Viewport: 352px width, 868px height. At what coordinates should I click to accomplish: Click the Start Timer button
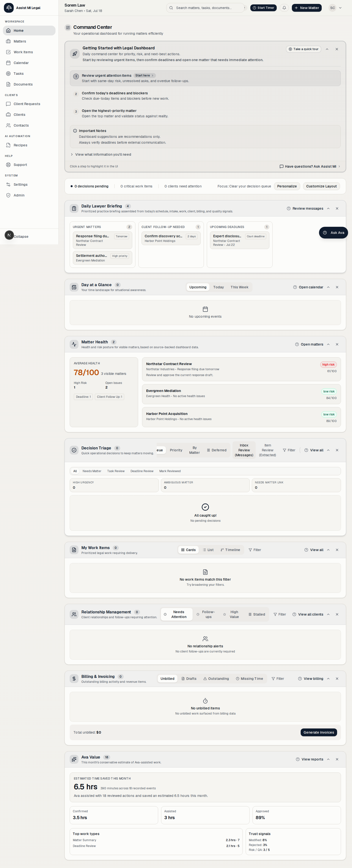coord(263,8)
